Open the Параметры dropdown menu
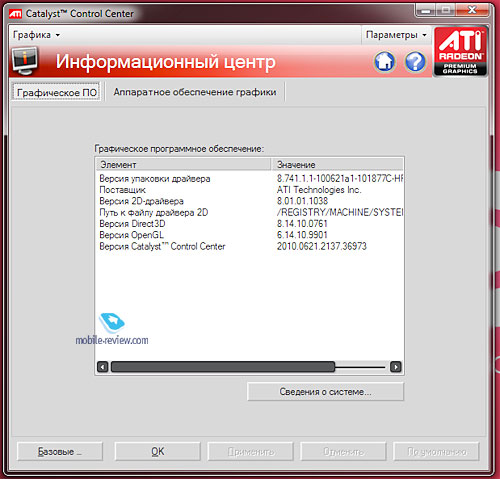 (x=396, y=35)
